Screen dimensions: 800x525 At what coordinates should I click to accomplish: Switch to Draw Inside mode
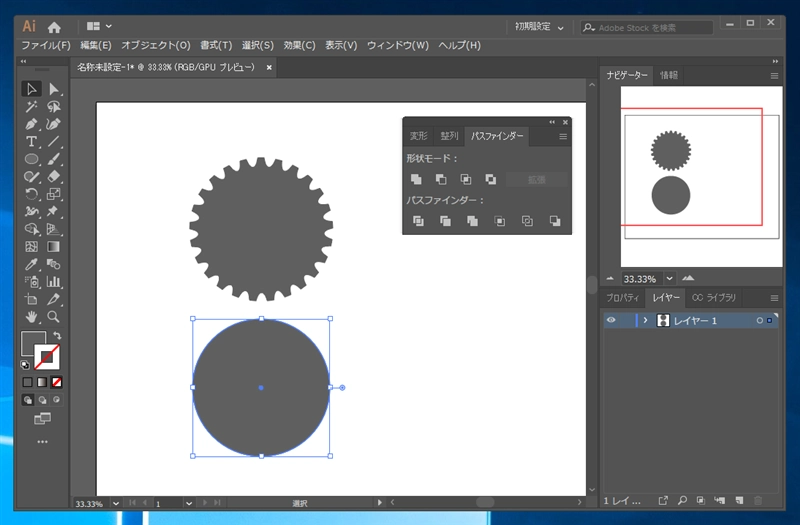(57, 400)
